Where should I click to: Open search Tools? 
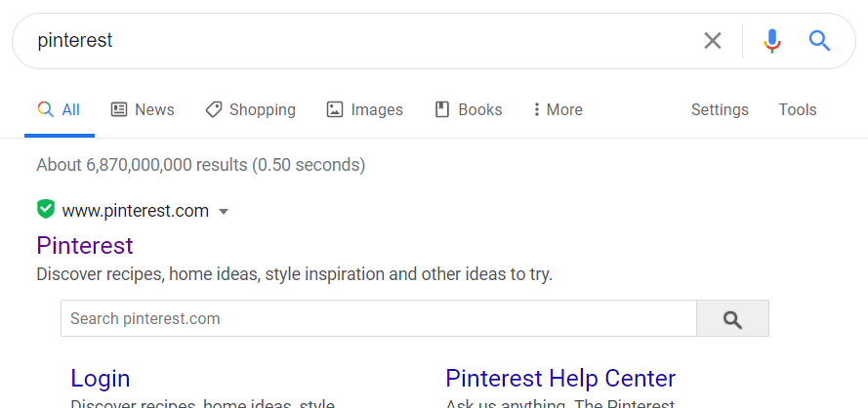[798, 109]
